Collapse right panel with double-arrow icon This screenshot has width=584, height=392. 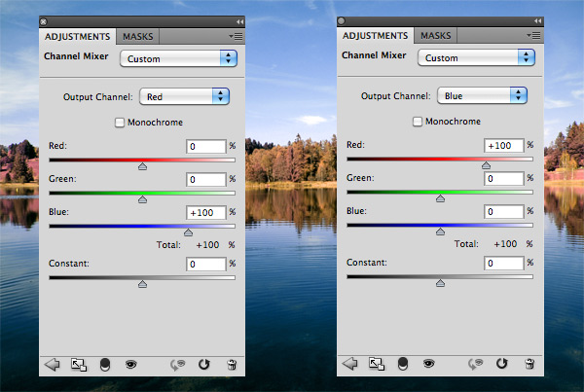pos(538,20)
